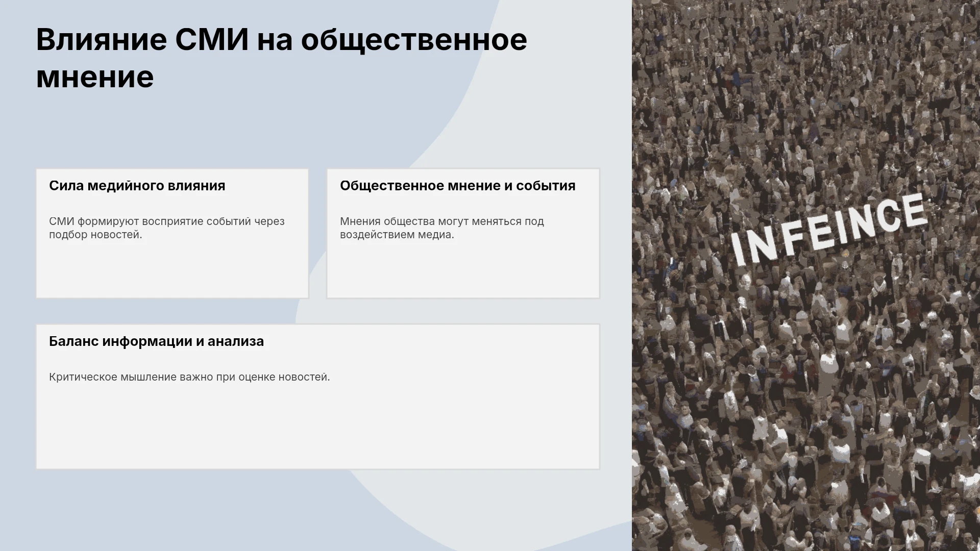
Task: Select blank space inside 'Баланс информации и анализа' card
Action: tap(318, 429)
